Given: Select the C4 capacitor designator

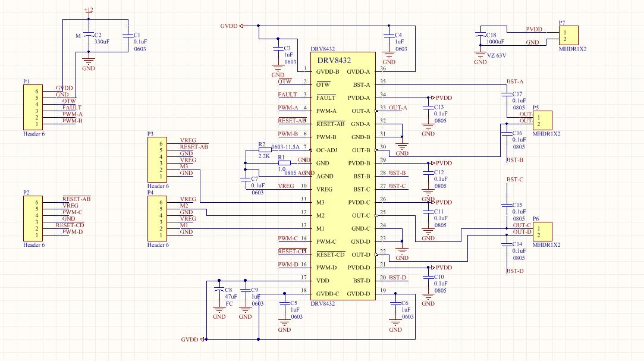Looking at the screenshot, I should click(x=398, y=35).
